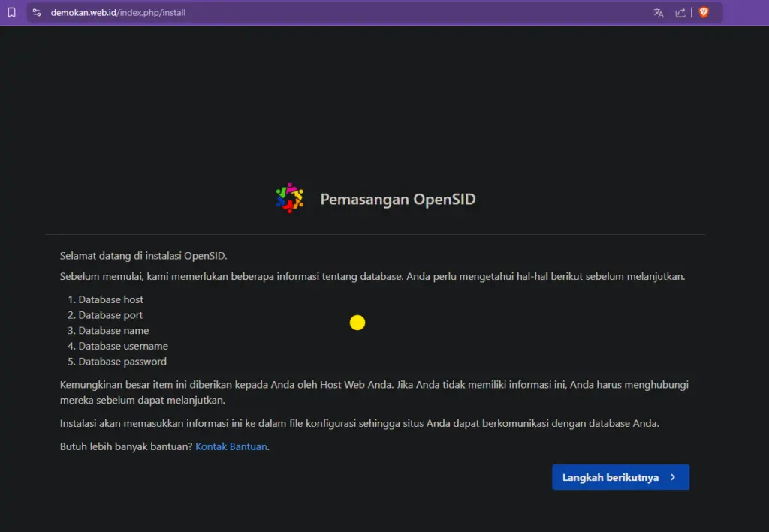Image resolution: width=769 pixels, height=532 pixels.
Task: Select the Database password list item
Action: [x=120, y=361]
